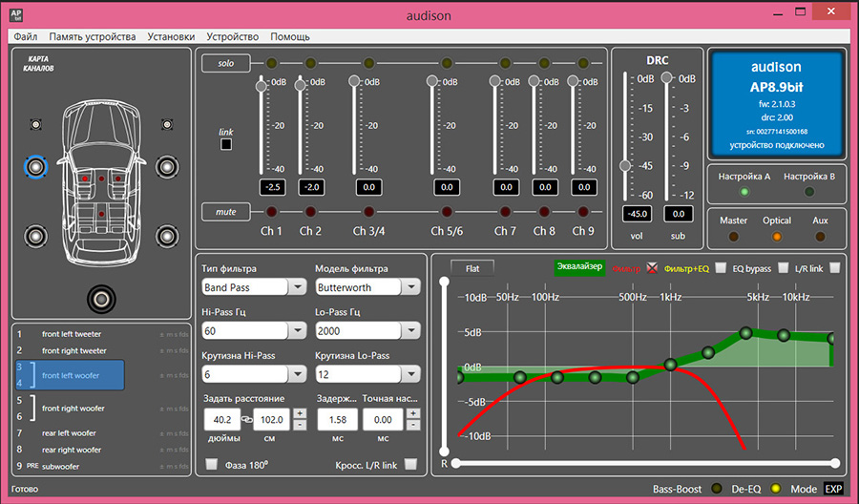This screenshot has width=859, height=504.
Task: Toggle the Bass-Boost indicator
Action: [x=716, y=489]
